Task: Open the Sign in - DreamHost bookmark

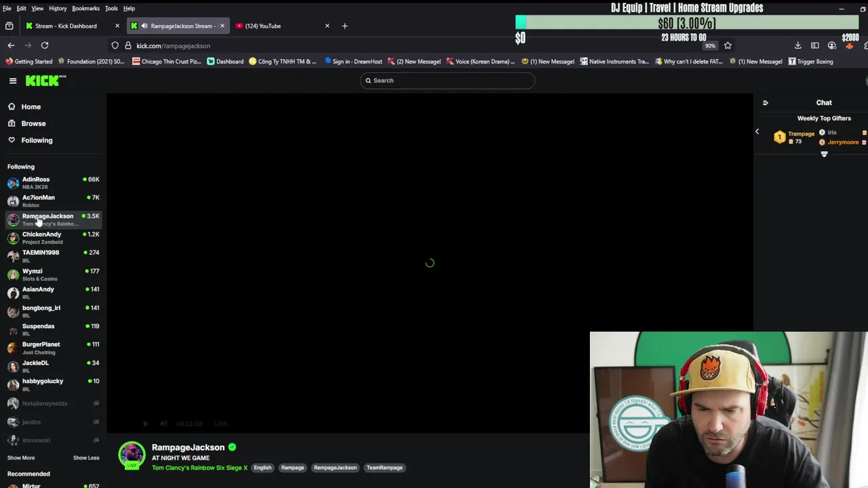Action: [353, 62]
